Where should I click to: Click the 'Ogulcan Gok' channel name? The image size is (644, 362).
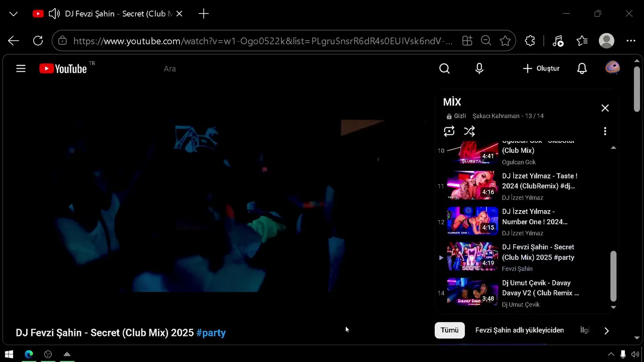(x=519, y=162)
